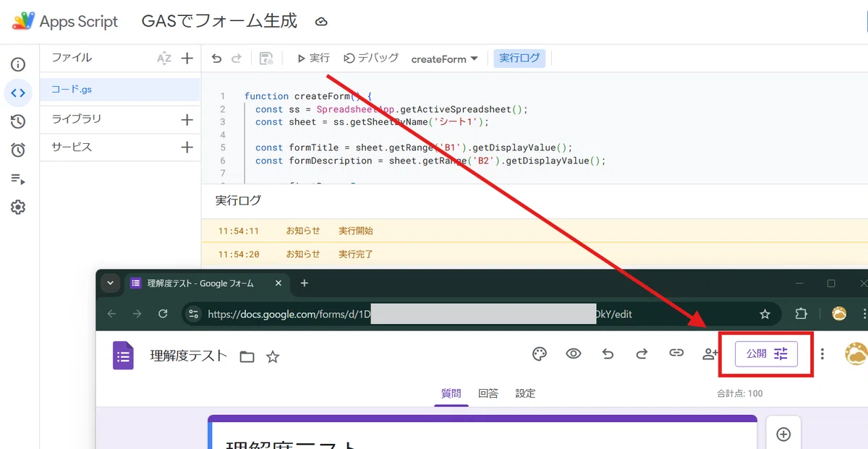Redo edit in Apps Script toolbar

[236, 59]
